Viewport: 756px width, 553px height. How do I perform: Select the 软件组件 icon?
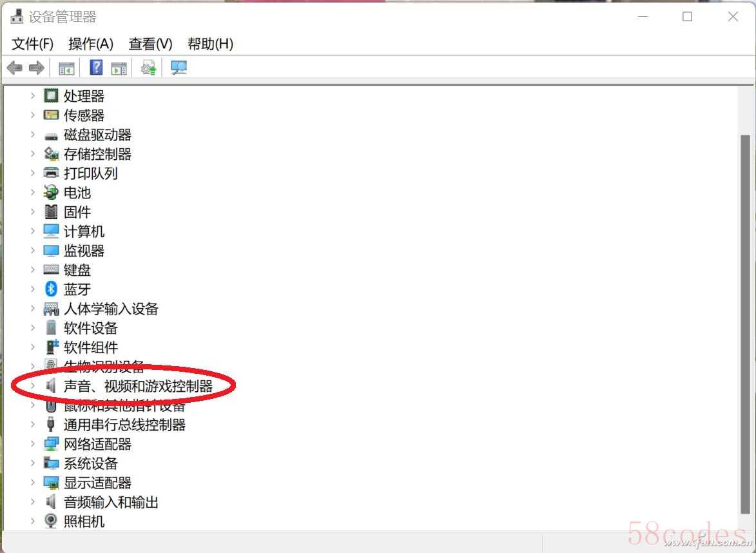coord(52,347)
